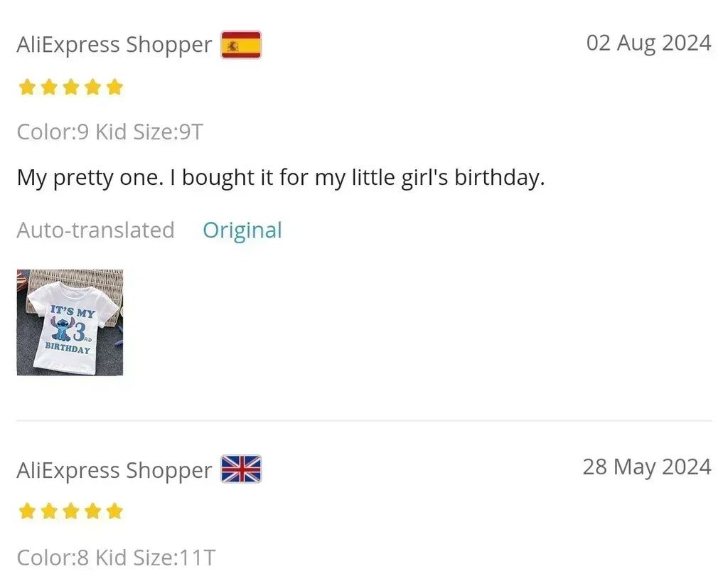Image resolution: width=728 pixels, height=586 pixels.
Task: Click the fifth star of the UK shopper's rating
Action: (x=114, y=511)
